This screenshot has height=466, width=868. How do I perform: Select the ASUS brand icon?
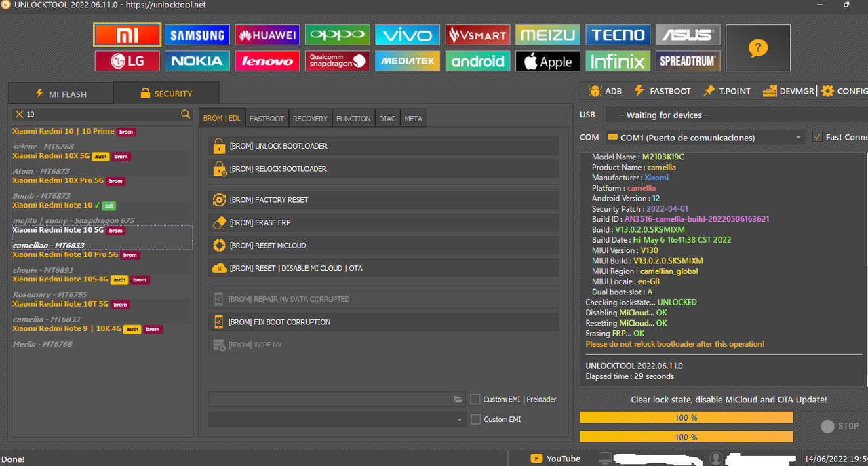tap(688, 35)
